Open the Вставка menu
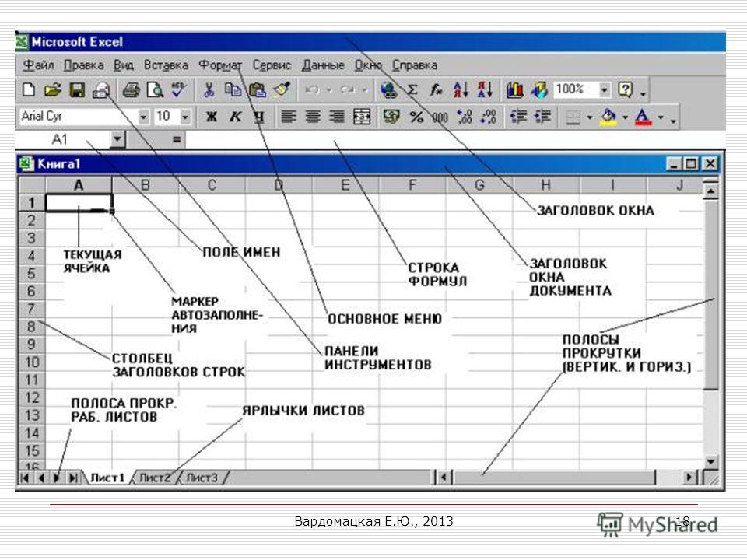Screen dimensions: 747x560 (166, 65)
